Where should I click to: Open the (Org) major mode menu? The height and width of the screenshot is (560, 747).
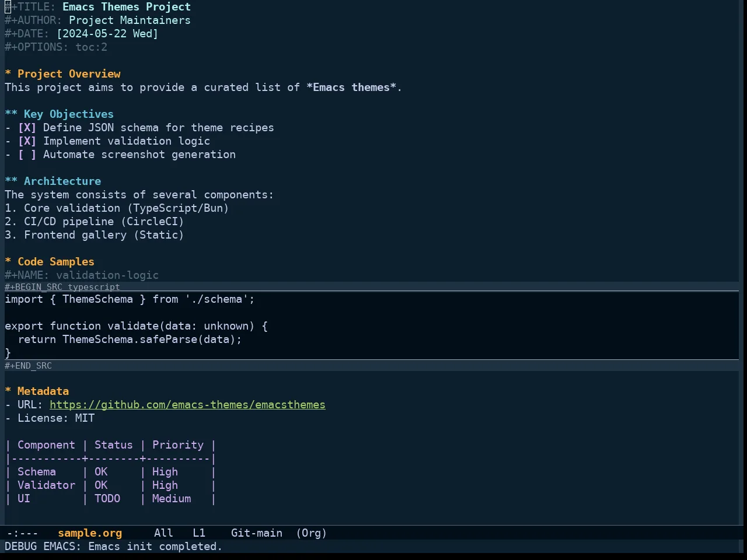(312, 533)
